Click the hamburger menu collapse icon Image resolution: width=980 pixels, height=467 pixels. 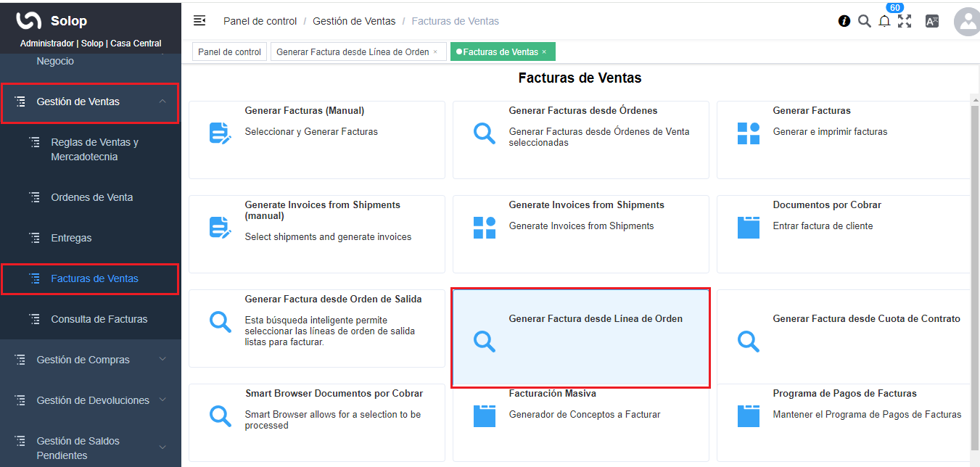tap(199, 20)
